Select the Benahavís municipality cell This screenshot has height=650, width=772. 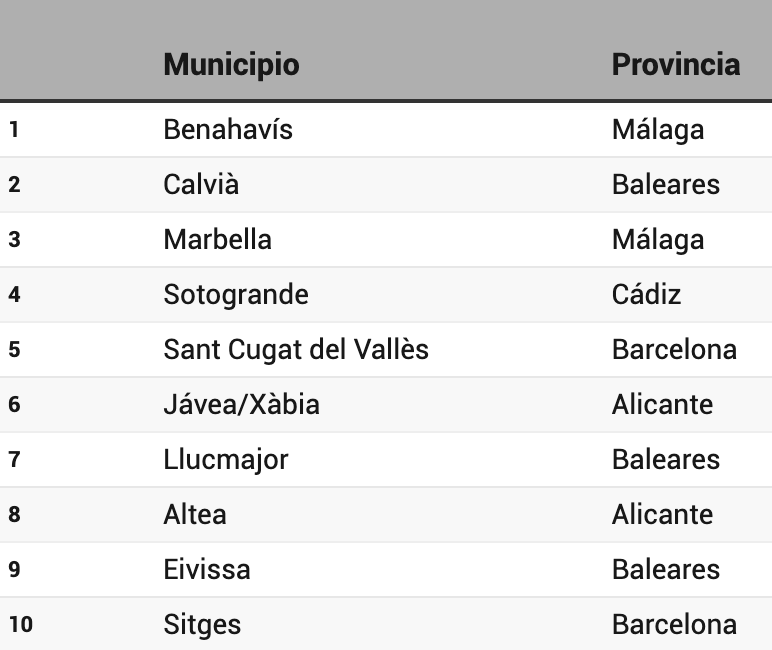point(228,130)
